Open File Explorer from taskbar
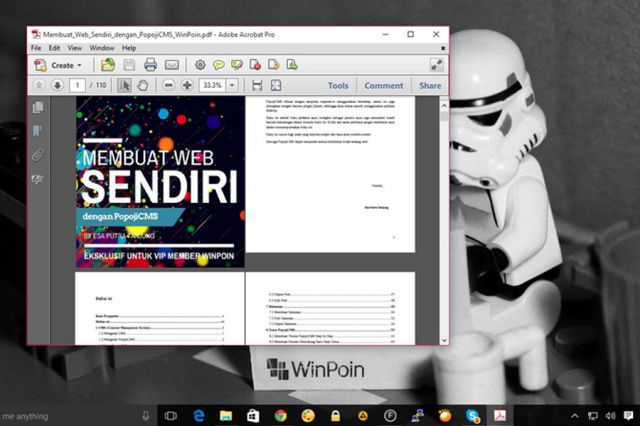The image size is (640, 426). click(x=226, y=416)
